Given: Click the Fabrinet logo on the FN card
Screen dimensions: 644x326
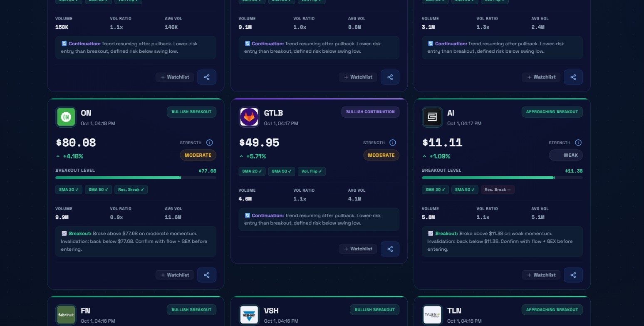Looking at the screenshot, I should click(66, 315).
